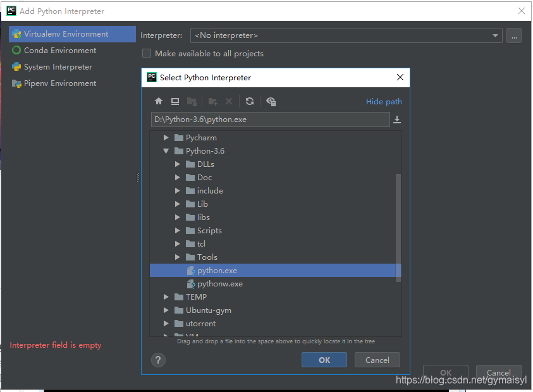Click OK in Select Python Interpreter dialog
533x392 pixels.
(324, 360)
